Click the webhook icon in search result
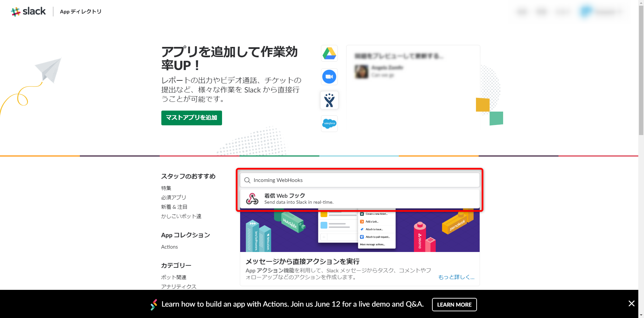Image resolution: width=644 pixels, height=318 pixels. (252, 199)
